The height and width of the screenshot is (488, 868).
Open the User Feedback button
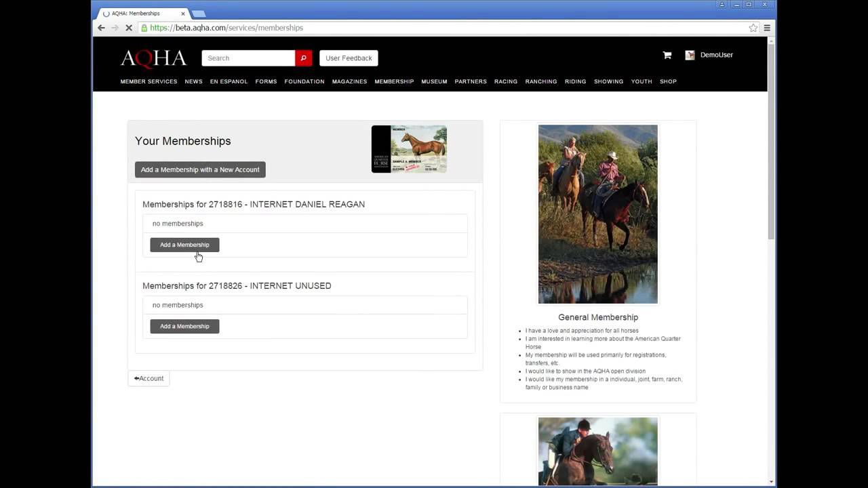[349, 58]
